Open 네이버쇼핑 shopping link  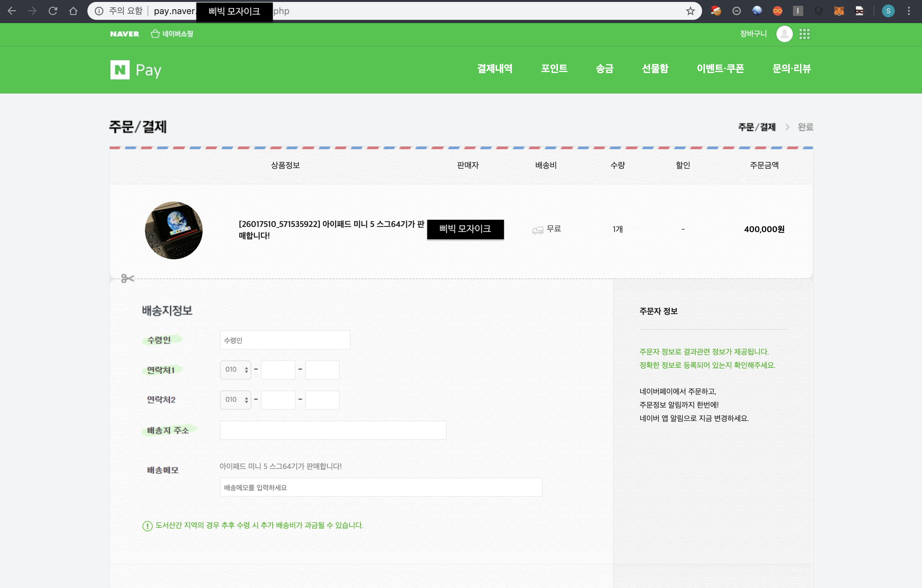172,34
